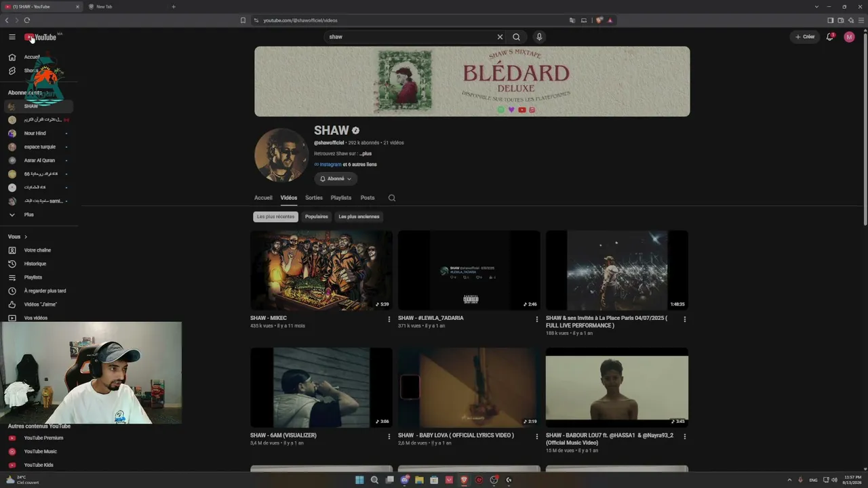
Task: Open options for SHAW - BABOUR LOU7 video
Action: tap(685, 436)
